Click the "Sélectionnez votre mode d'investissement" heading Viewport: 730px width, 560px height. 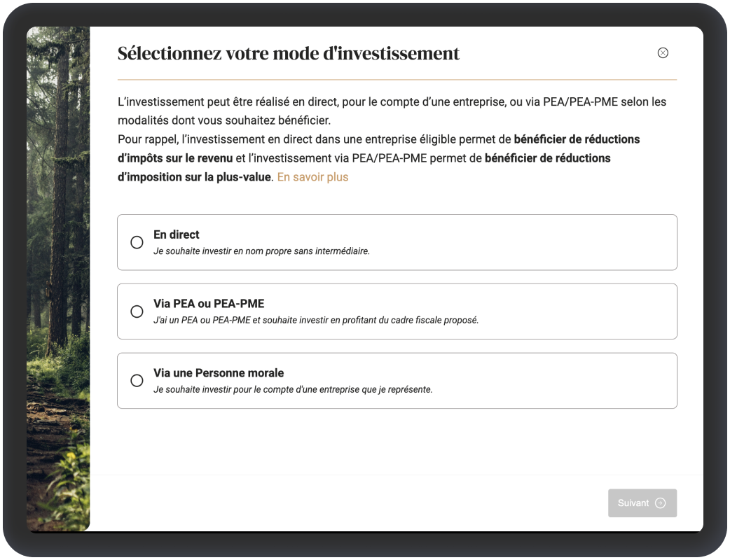289,53
